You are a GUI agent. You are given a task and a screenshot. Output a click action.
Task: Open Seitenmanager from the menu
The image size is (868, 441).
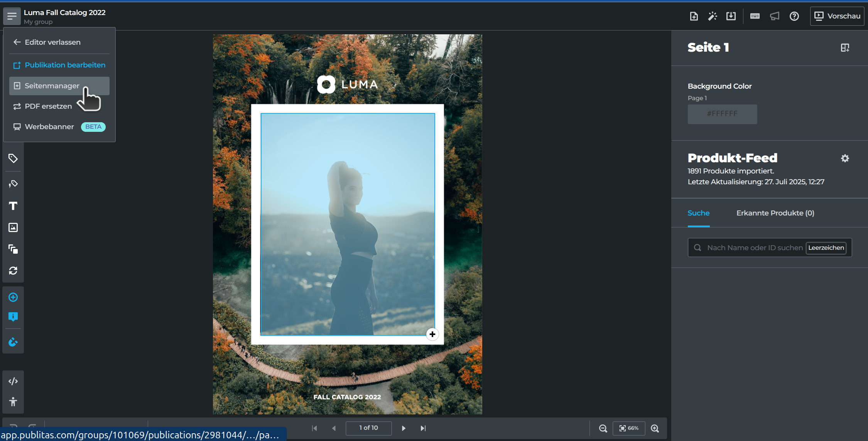click(52, 86)
